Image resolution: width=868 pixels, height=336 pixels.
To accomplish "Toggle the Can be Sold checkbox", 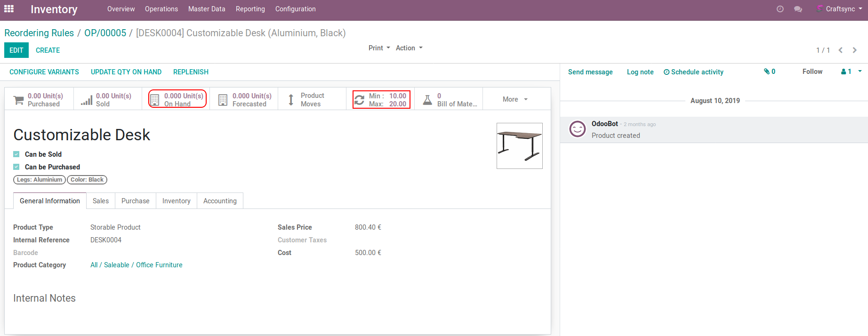I will click(x=16, y=154).
